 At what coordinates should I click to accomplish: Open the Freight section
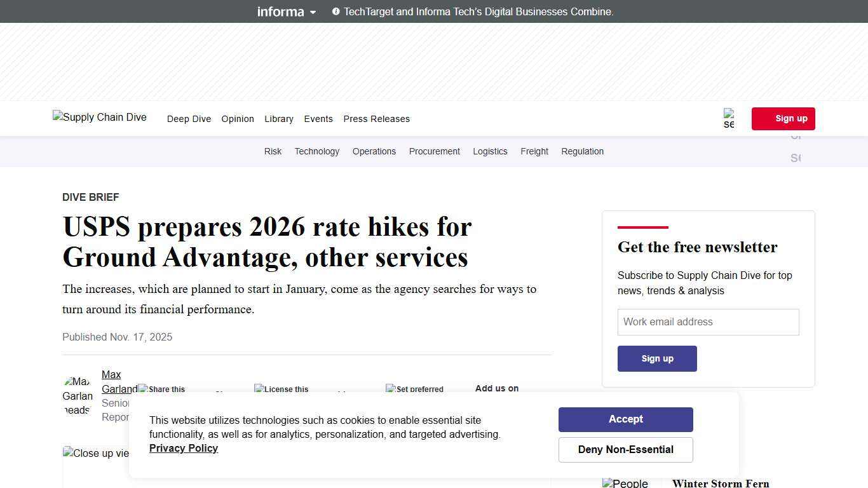pos(534,151)
